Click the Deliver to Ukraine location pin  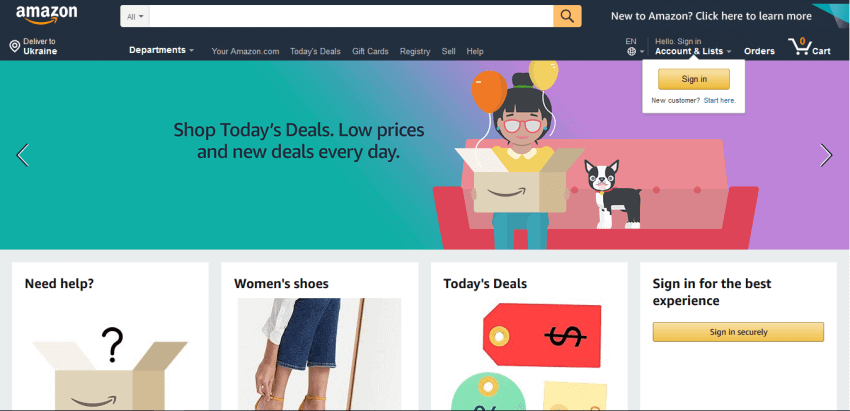pyautogui.click(x=15, y=47)
